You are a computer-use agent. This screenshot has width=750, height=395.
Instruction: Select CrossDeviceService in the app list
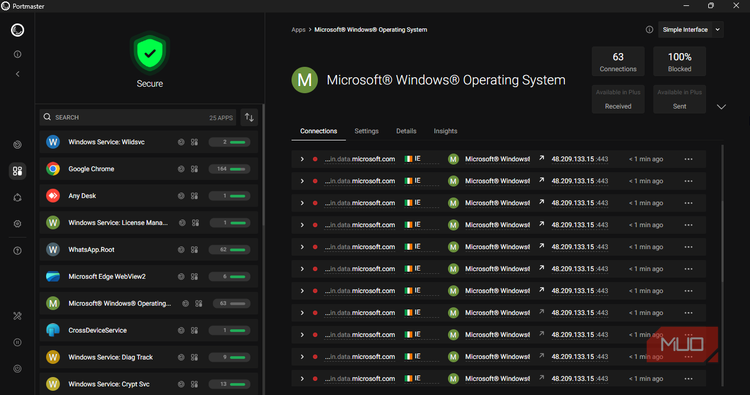tap(149, 330)
